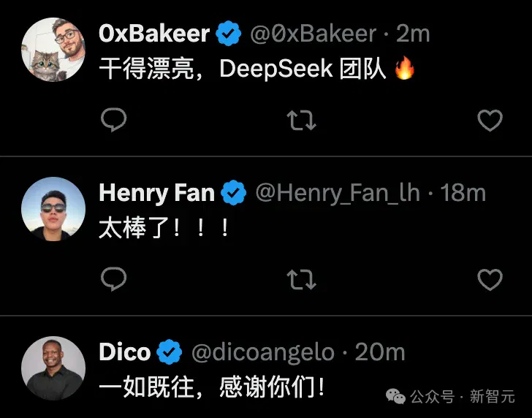Open the @Henry_Fan_lh handle
This screenshot has height=418, width=532.
click(x=338, y=194)
